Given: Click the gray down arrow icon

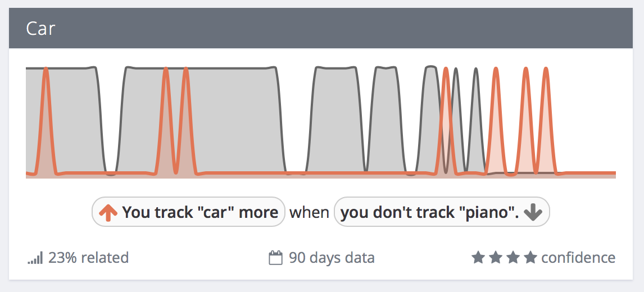Looking at the screenshot, I should pos(533,212).
